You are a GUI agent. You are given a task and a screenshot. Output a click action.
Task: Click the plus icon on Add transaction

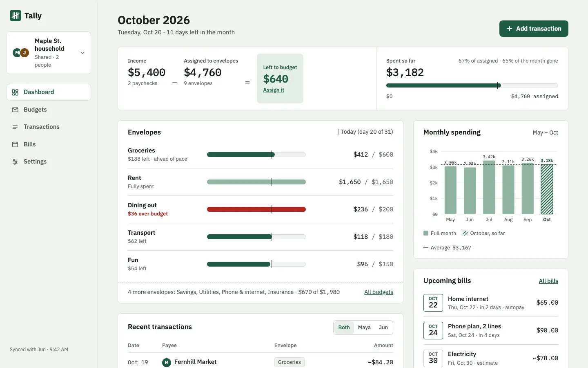(509, 29)
